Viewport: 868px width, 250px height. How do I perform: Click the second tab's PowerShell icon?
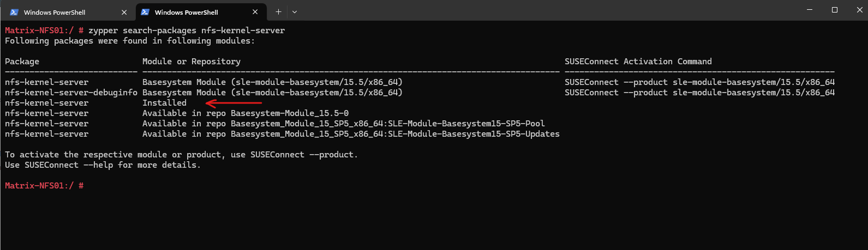tap(145, 12)
